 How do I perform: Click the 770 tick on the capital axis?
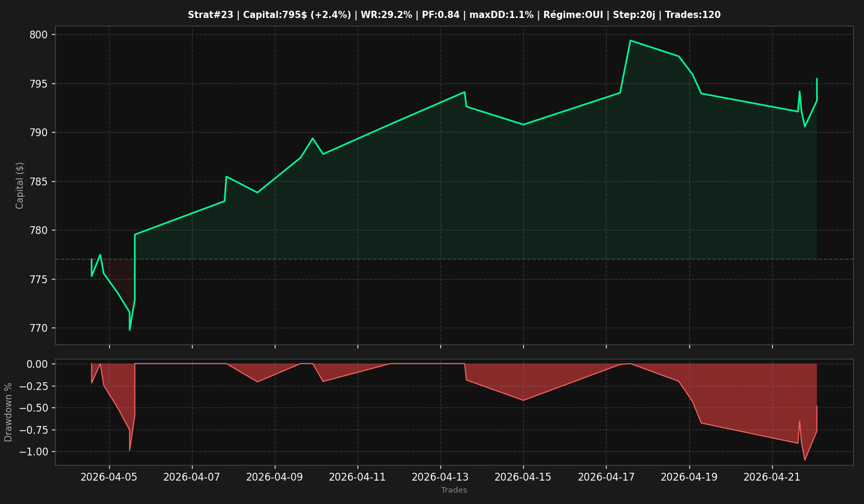pyautogui.click(x=39, y=328)
